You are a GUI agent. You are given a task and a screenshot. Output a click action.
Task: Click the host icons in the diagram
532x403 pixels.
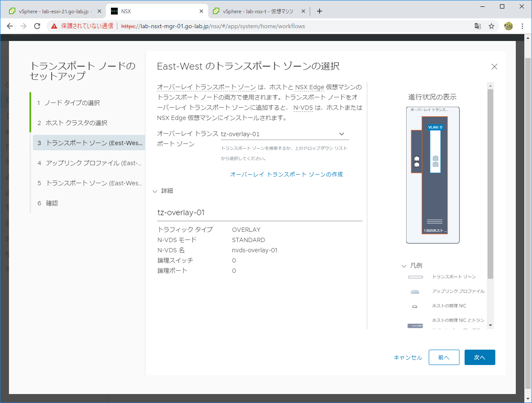click(417, 161)
